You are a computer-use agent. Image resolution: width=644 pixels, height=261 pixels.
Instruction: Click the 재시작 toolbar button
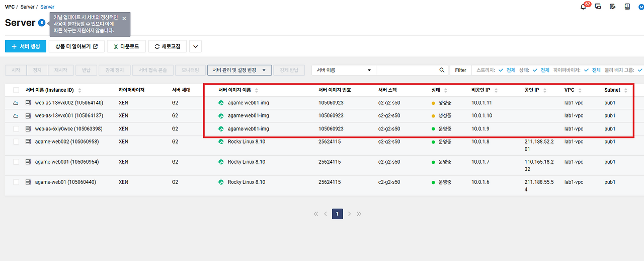(61, 70)
